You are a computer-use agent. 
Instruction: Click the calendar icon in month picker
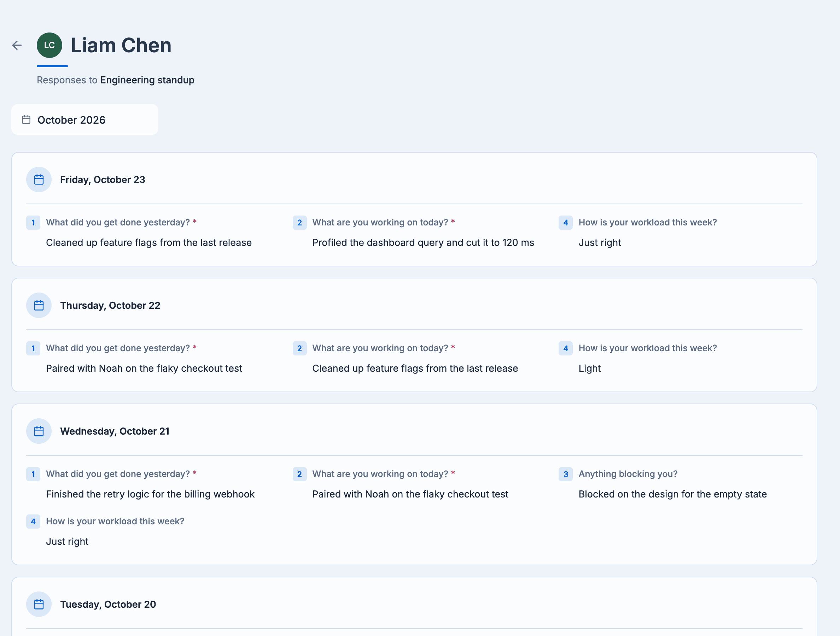click(x=26, y=119)
